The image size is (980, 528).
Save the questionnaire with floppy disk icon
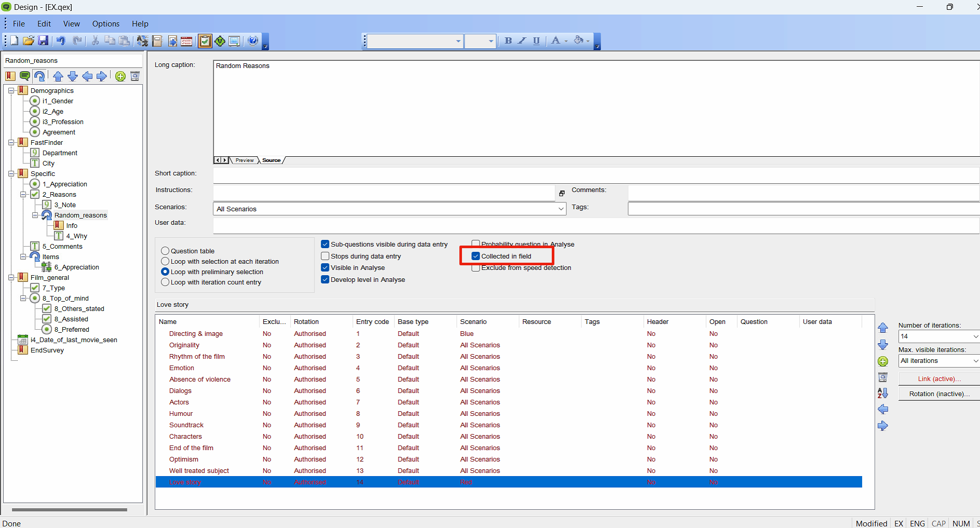click(43, 40)
